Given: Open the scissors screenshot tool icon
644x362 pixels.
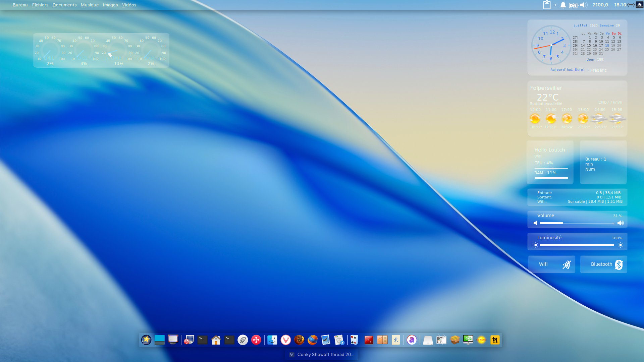Looking at the screenshot, I should pyautogui.click(x=441, y=340).
